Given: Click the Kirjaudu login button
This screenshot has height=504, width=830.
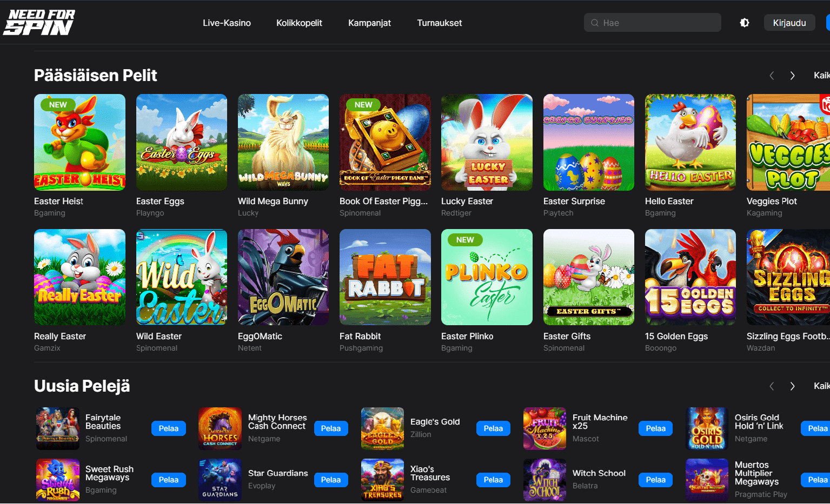Looking at the screenshot, I should click(x=789, y=23).
